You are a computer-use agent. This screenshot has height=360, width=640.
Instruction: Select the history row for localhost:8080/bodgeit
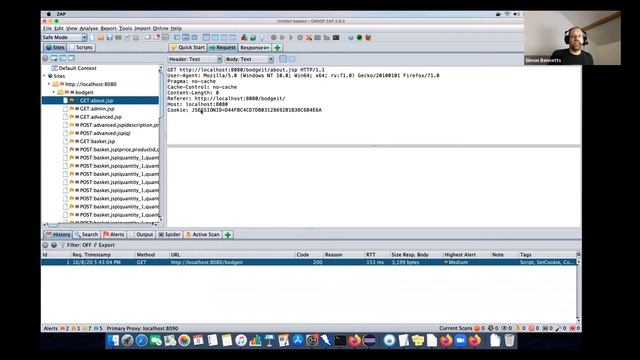309,262
